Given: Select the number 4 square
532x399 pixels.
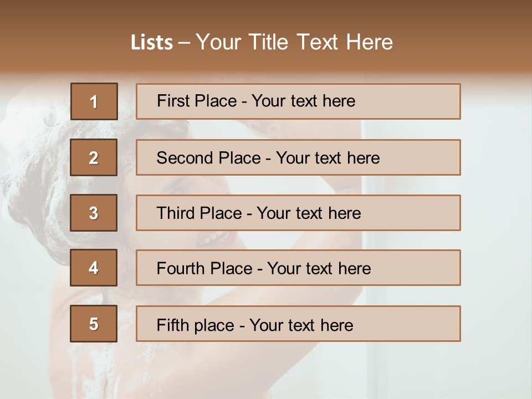Looking at the screenshot, I should point(94,268).
